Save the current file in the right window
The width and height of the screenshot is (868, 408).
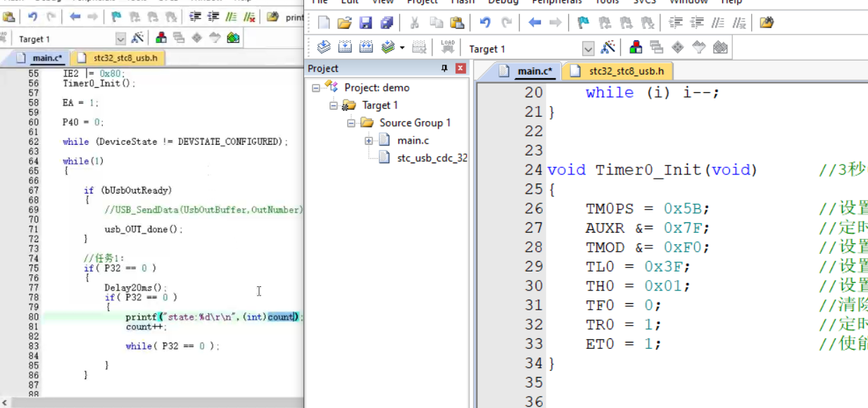tap(365, 23)
